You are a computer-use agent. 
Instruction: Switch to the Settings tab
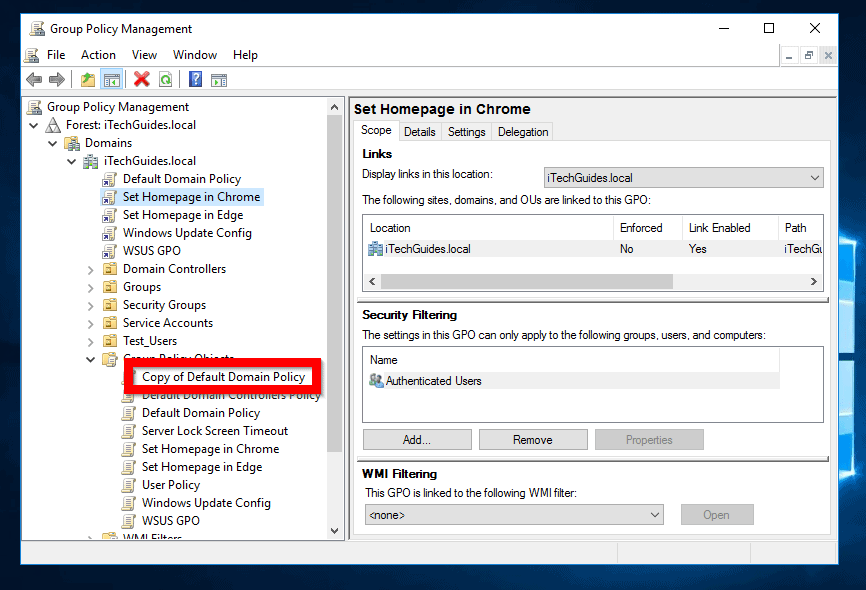(466, 132)
